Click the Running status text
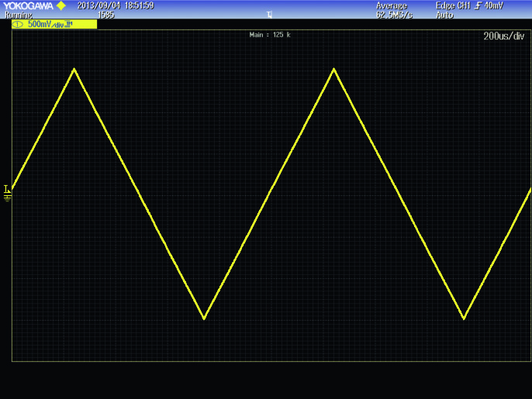Viewport: 532px width, 399px height. click(x=19, y=15)
